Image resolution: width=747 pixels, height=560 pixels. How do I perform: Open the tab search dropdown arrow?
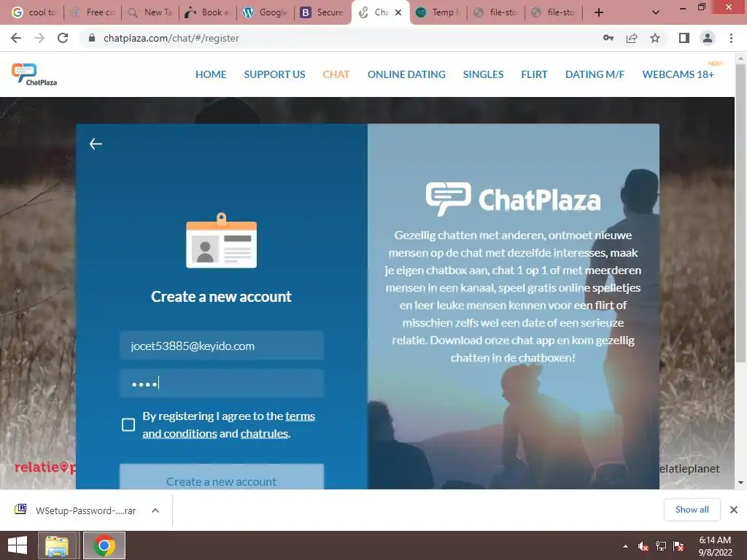click(x=656, y=12)
